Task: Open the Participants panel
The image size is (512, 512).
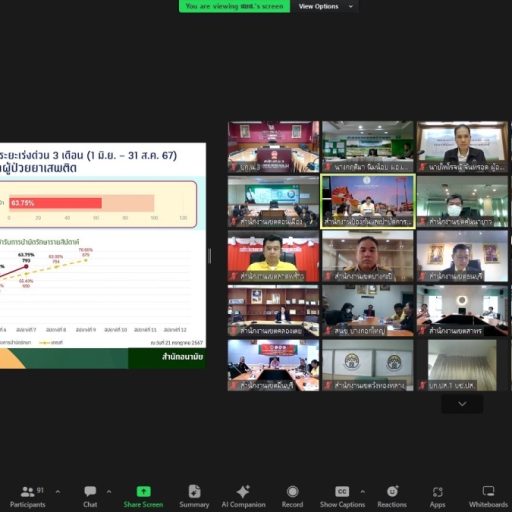Action: [x=27, y=497]
